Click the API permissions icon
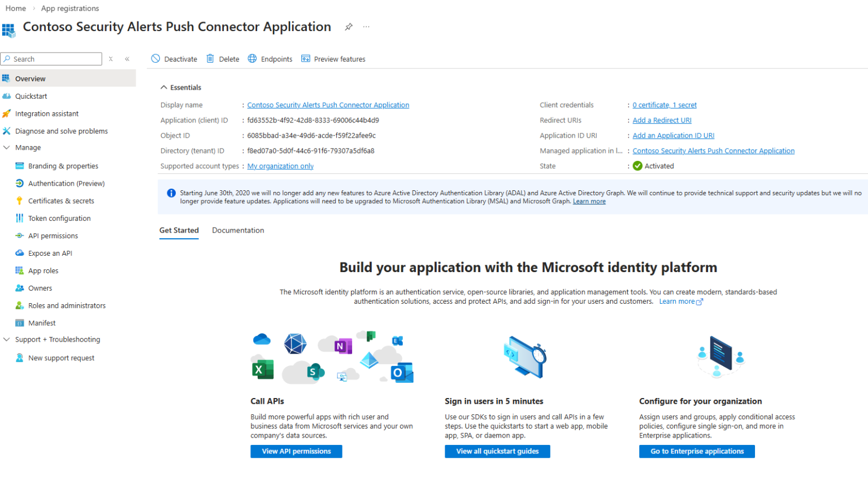 click(x=20, y=236)
